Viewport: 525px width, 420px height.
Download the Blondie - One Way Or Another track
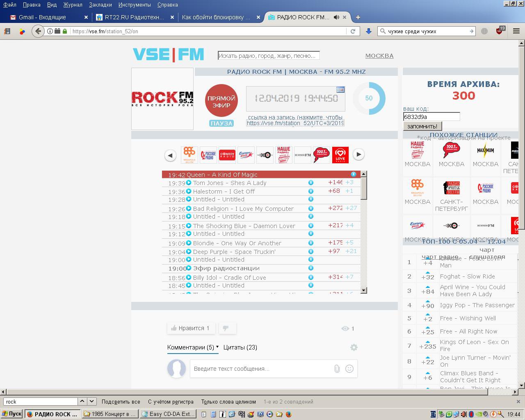311,243
